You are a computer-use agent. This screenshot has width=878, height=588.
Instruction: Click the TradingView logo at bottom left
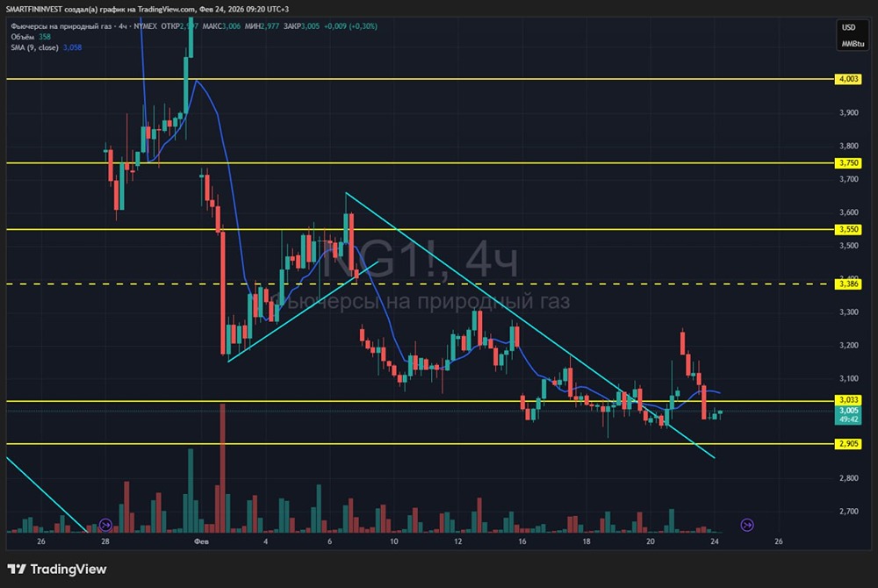tap(57, 570)
